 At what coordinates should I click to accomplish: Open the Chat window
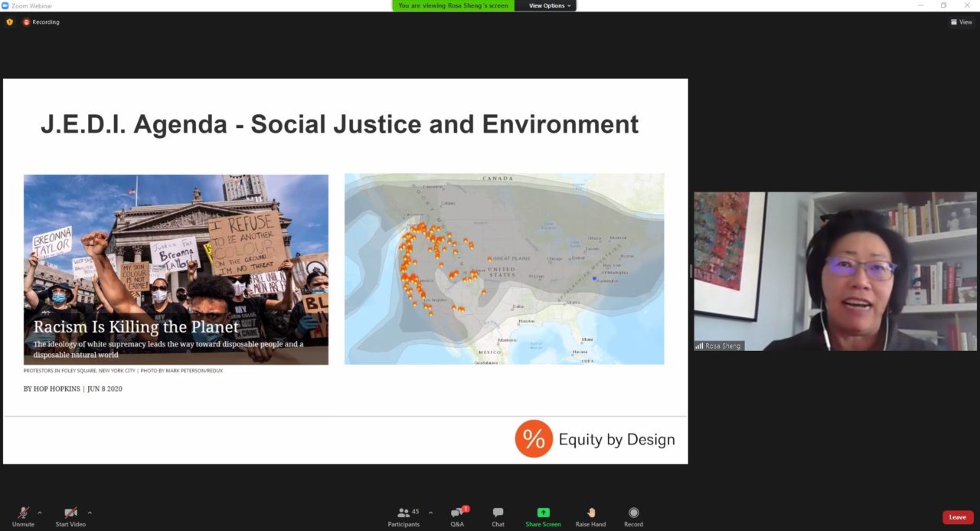(x=498, y=513)
